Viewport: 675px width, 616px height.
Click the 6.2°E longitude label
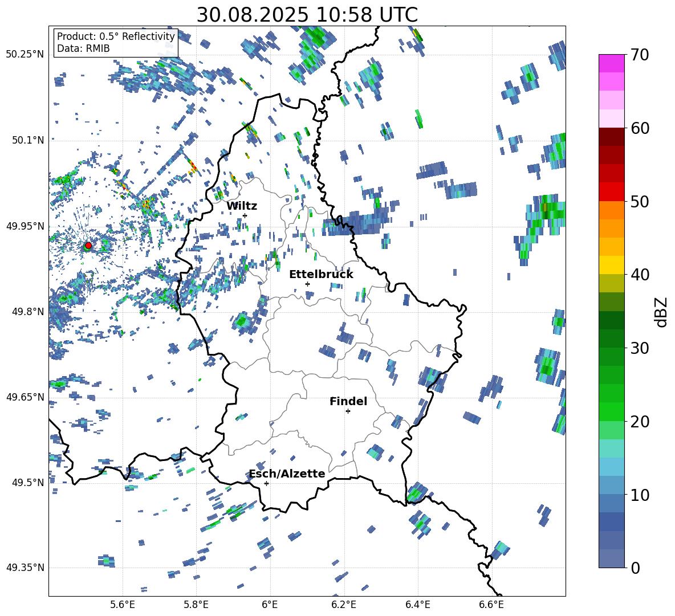[344, 605]
